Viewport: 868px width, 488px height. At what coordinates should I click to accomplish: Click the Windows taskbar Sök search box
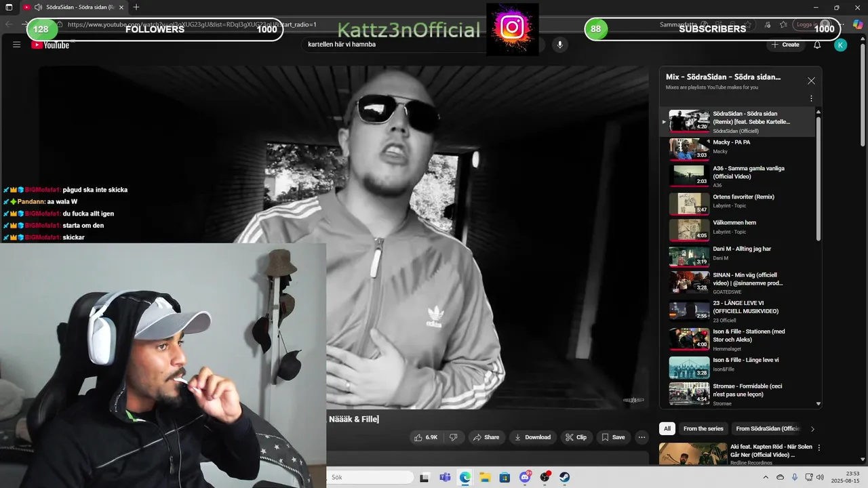pos(370,477)
